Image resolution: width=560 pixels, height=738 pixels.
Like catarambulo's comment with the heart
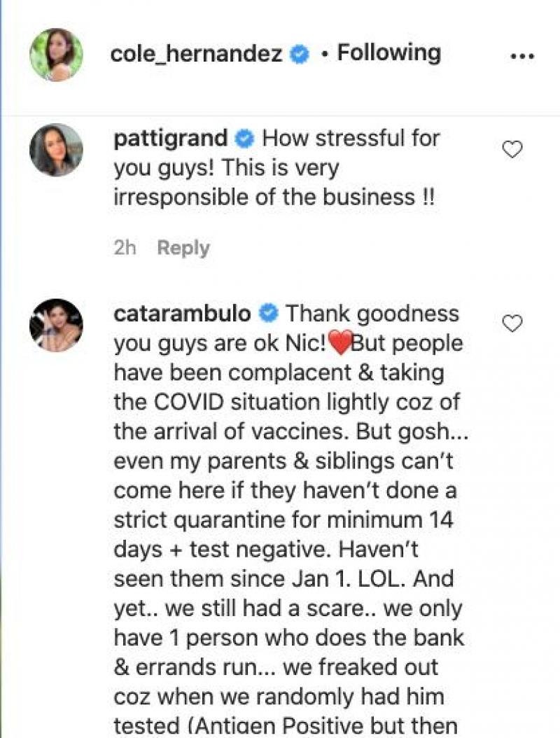(x=514, y=323)
